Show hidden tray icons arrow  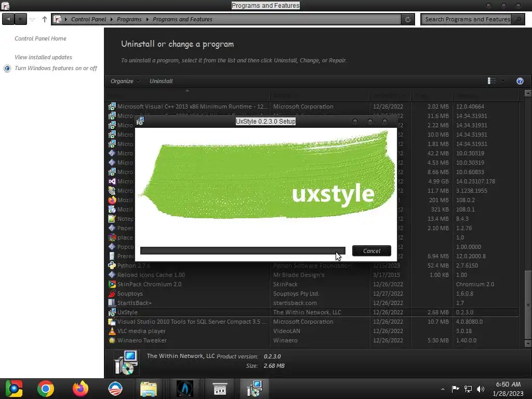(443, 389)
